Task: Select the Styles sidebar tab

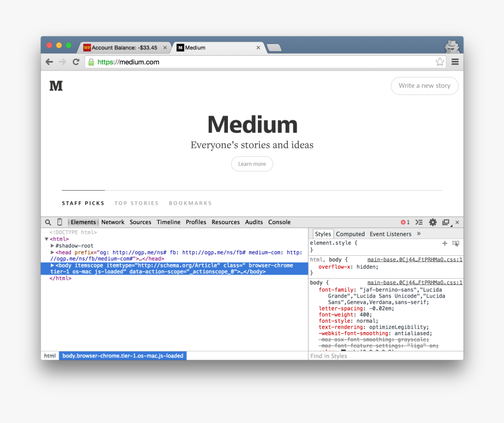Action: coord(323,234)
